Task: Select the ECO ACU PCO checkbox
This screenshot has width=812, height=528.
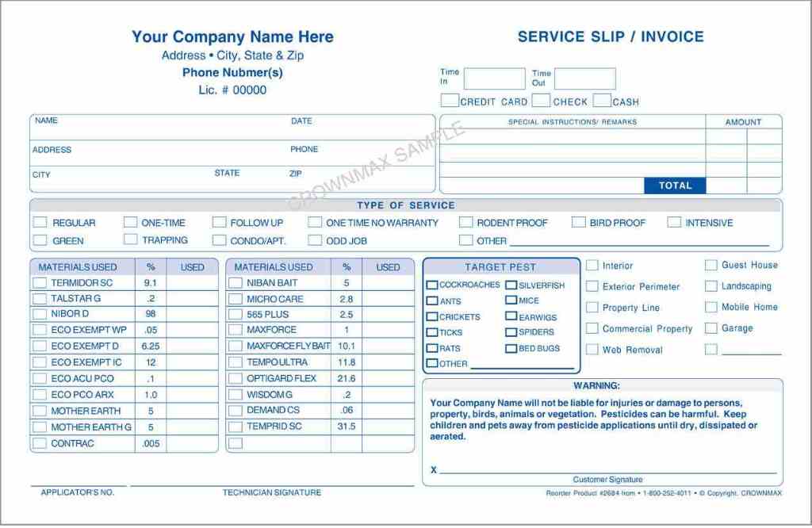Action: (40, 378)
